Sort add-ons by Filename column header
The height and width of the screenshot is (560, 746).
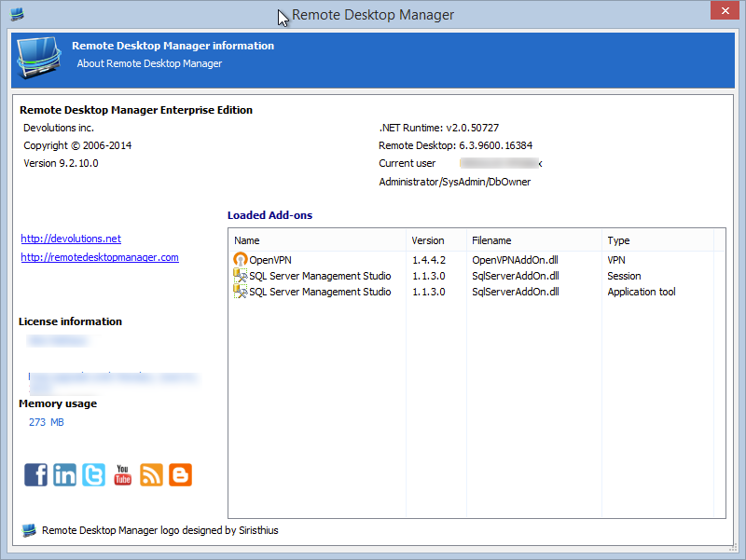[x=534, y=240]
